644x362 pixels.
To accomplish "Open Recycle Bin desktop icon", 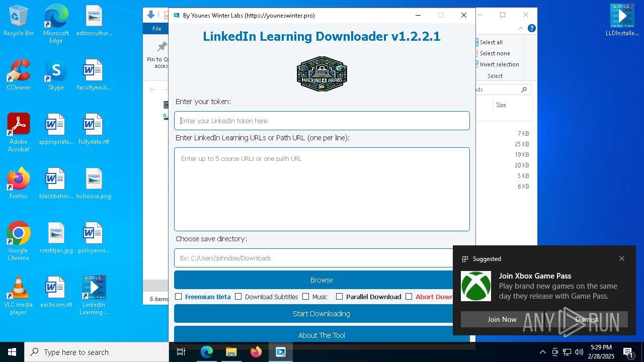I will point(19,21).
